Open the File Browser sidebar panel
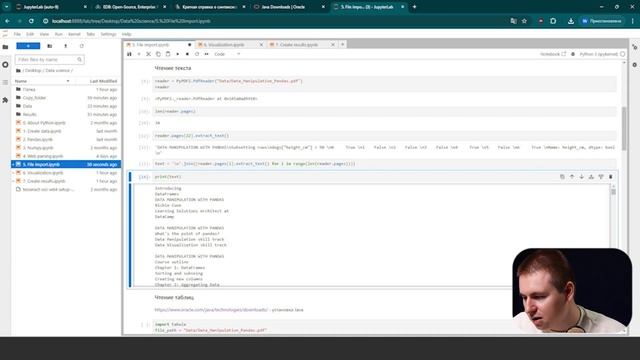640x360 pixels. (x=5, y=47)
